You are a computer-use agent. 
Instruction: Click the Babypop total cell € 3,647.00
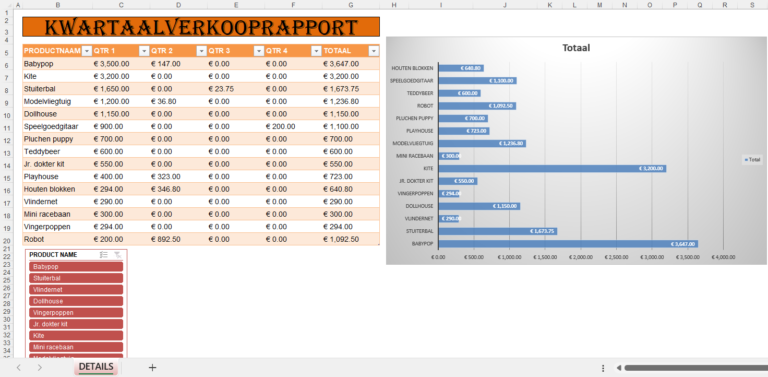[351, 64]
